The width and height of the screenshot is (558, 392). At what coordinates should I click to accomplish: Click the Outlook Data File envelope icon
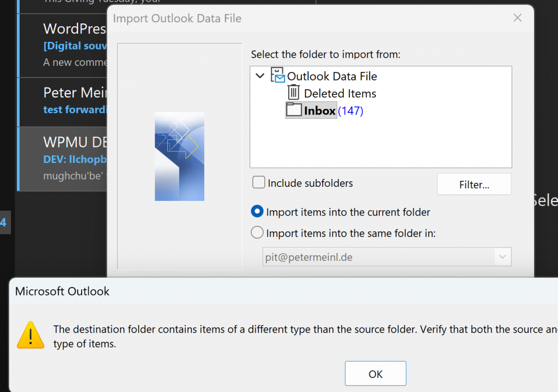click(x=278, y=76)
